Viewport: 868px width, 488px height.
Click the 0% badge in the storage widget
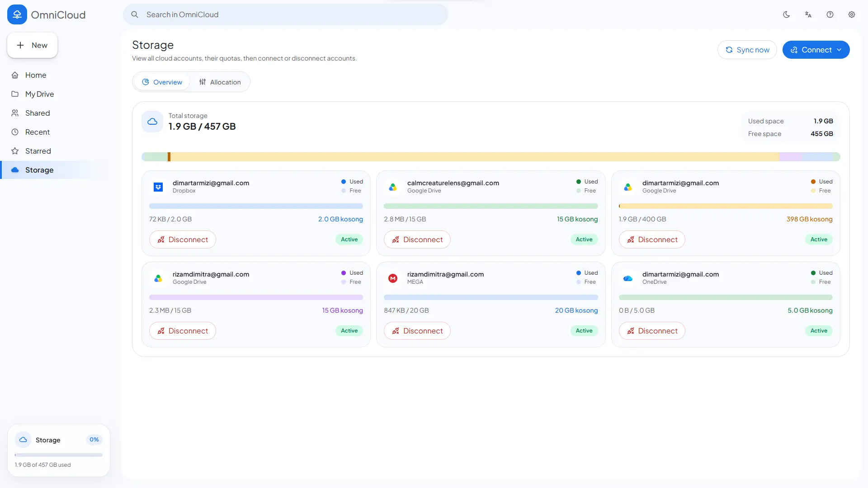(x=94, y=440)
